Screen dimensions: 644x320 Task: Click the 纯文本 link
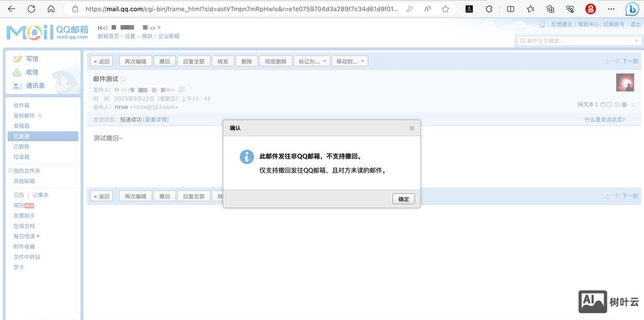(x=586, y=105)
